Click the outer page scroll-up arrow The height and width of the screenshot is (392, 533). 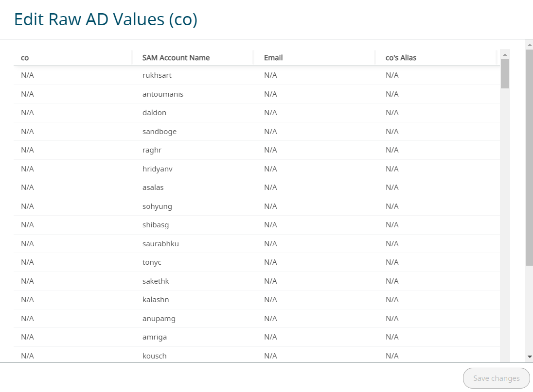click(x=529, y=45)
